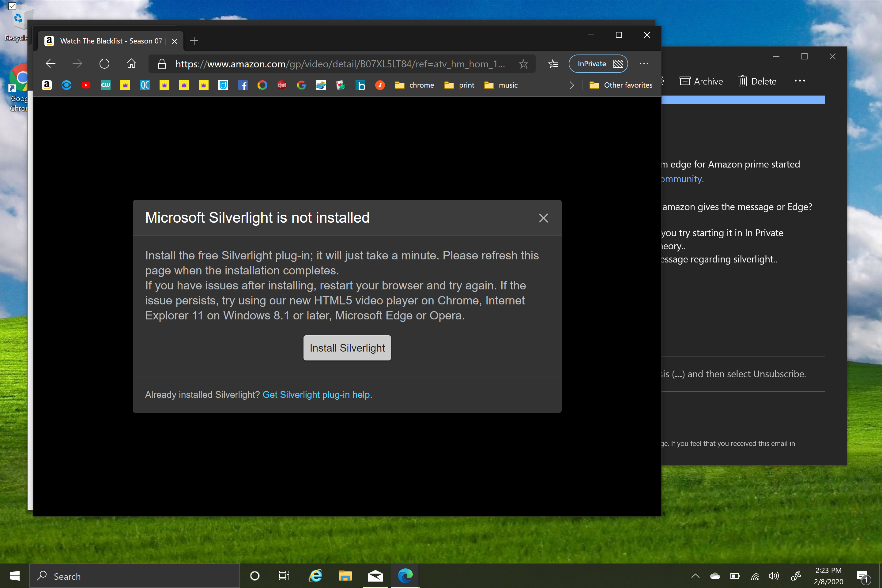
Task: Delete the email in Mail window
Action: [757, 81]
